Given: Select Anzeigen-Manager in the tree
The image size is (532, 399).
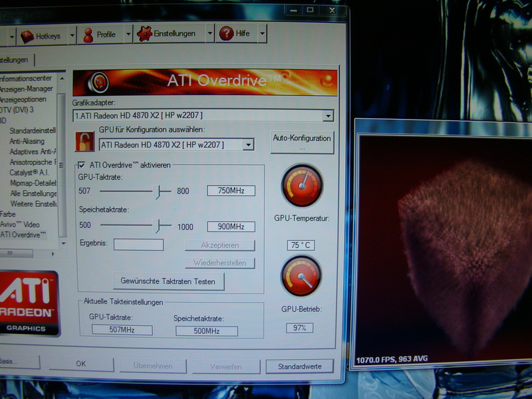Looking at the screenshot, I should pos(27,89).
